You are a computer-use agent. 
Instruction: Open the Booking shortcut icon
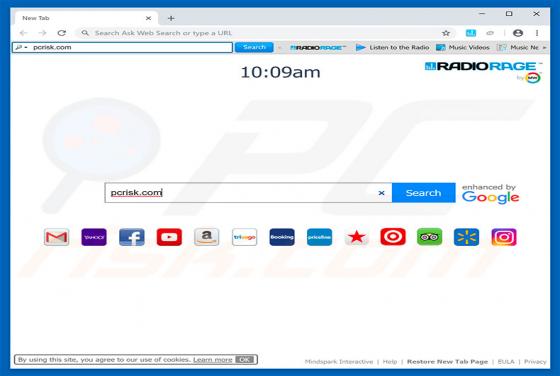(x=282, y=237)
